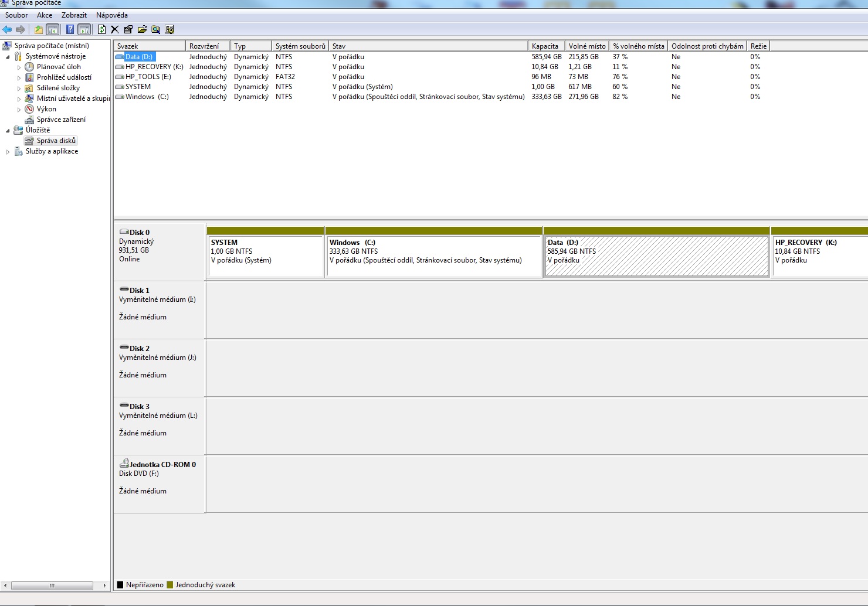Screen dimensions: 868x606
Task: Click the open folder toolbar icon
Action: tap(142, 29)
